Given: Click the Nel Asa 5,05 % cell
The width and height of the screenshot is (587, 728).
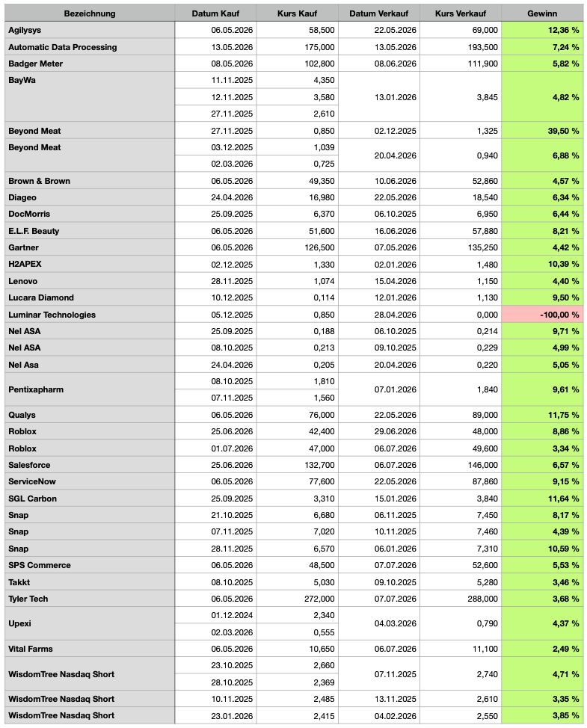Looking at the screenshot, I should (542, 365).
